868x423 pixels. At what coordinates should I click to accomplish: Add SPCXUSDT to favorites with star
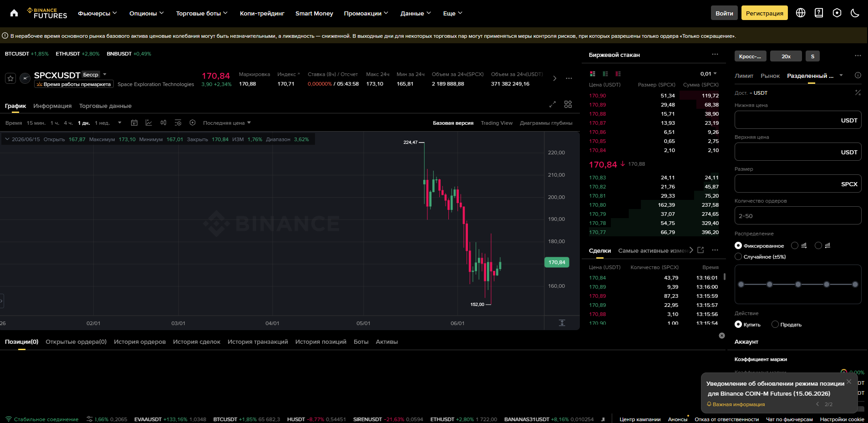point(11,78)
